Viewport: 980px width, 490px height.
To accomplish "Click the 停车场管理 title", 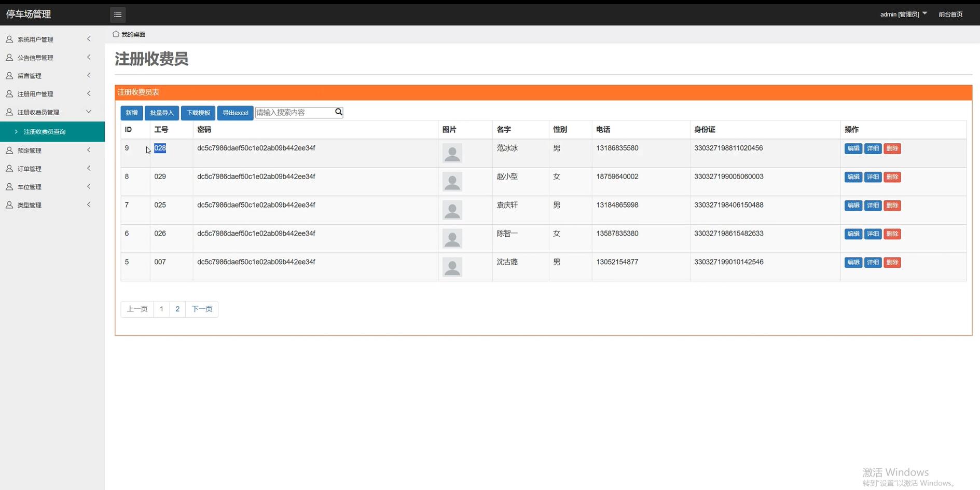I will point(29,14).
